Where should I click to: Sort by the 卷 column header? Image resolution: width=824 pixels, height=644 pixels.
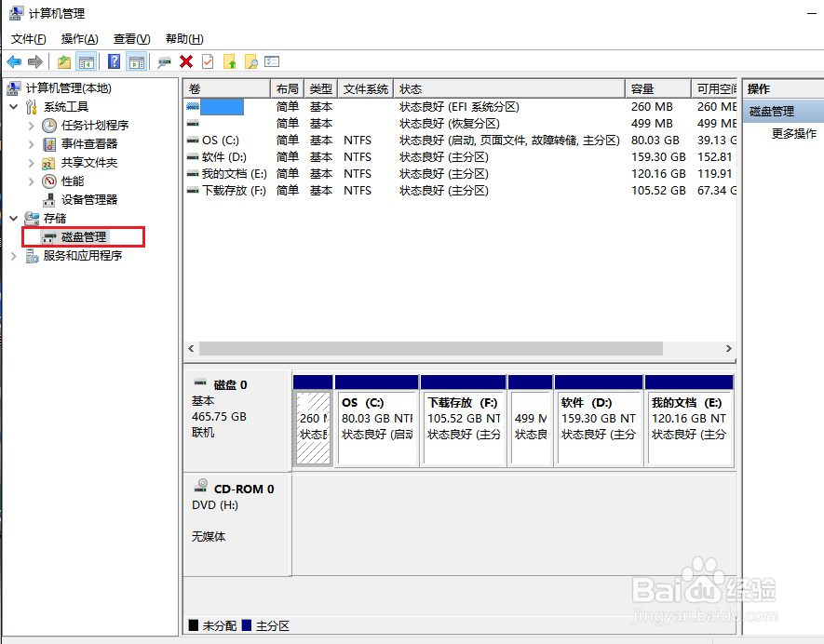[227, 88]
